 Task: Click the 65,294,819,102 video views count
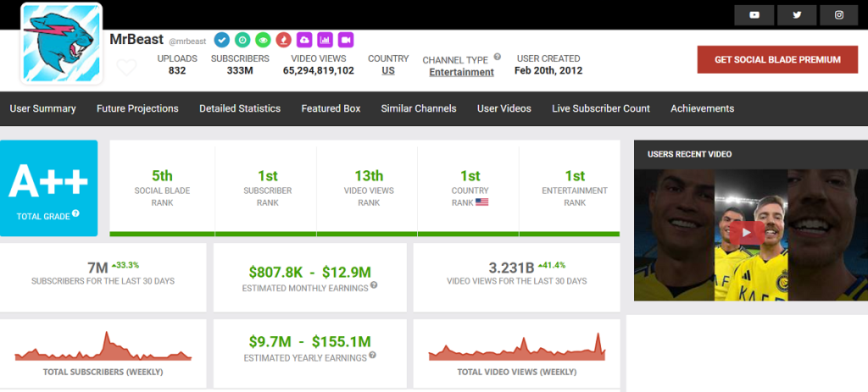coord(319,71)
